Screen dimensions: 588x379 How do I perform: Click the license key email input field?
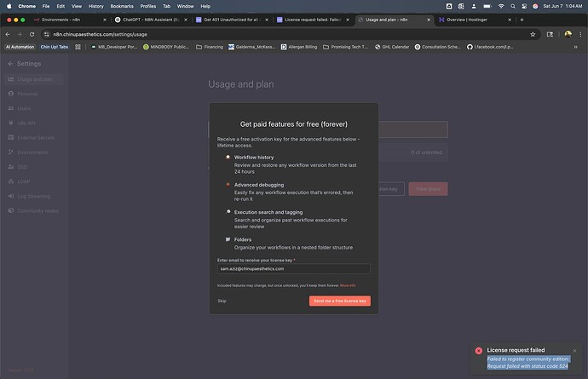293,268
